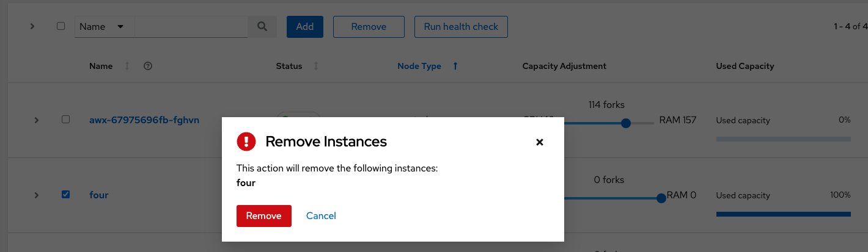
Task: Click the Run health check button
Action: click(x=461, y=27)
